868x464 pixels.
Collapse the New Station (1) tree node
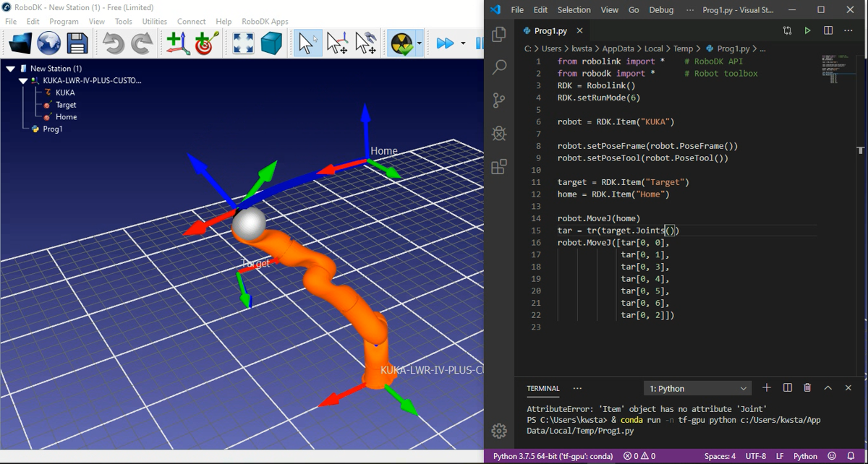pos(11,69)
